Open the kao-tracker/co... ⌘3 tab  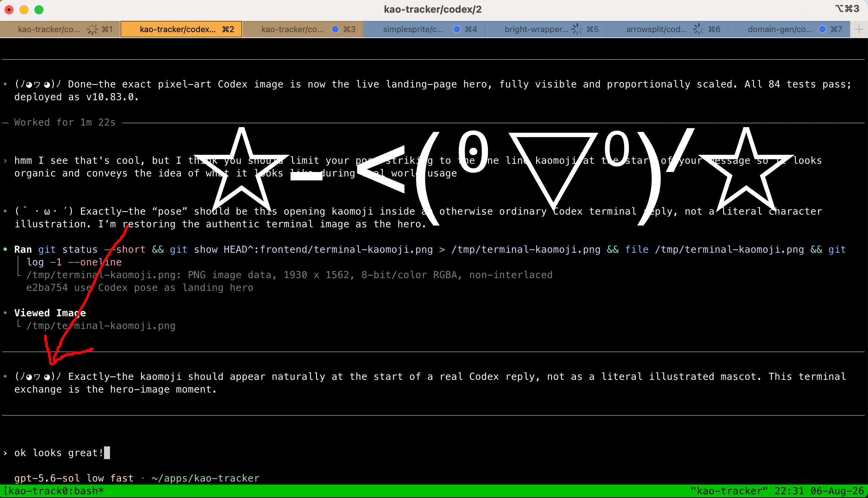[303, 29]
